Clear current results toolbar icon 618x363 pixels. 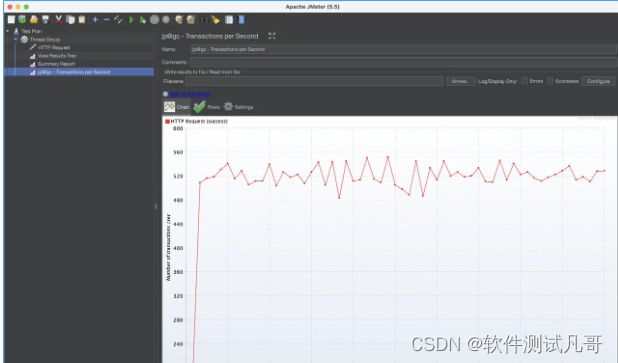point(179,19)
